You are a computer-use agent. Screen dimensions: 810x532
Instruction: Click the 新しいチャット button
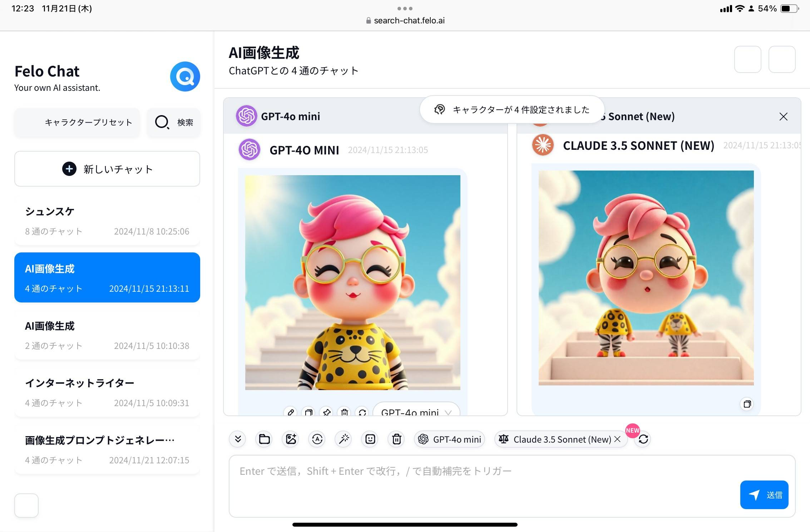tap(107, 169)
